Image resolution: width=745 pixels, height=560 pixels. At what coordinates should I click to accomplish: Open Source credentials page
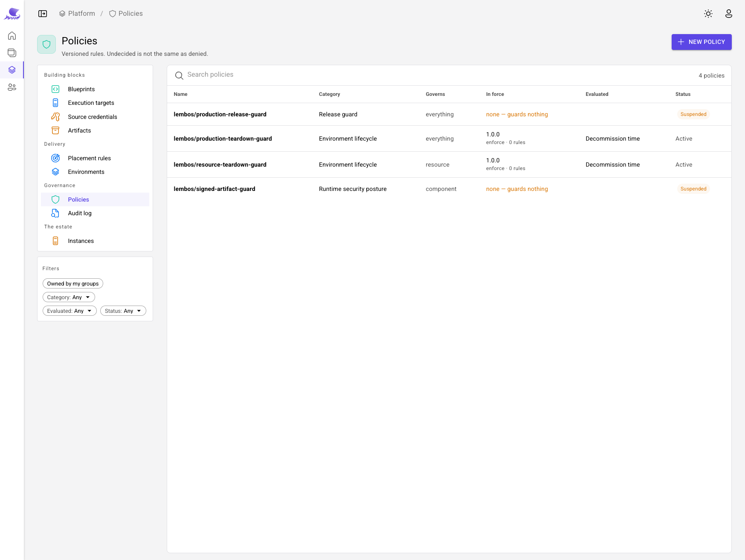[95, 117]
